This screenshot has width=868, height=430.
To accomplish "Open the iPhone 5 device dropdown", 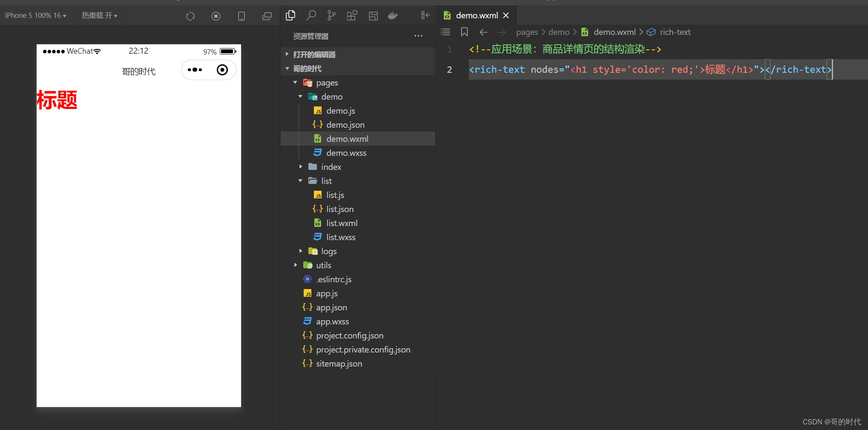I will [x=36, y=15].
